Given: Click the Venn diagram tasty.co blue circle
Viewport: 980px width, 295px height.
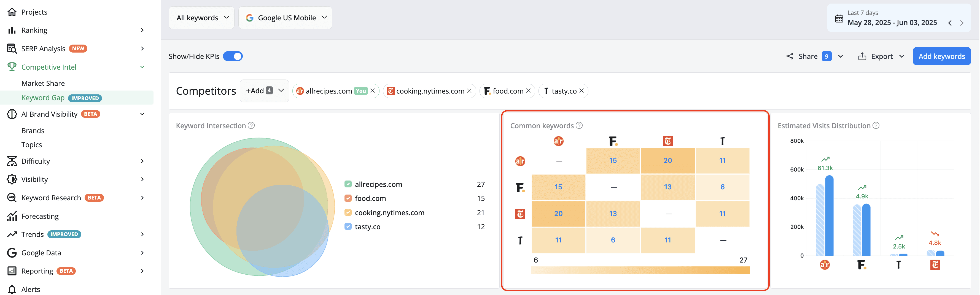Looking at the screenshot, I should (x=282, y=231).
